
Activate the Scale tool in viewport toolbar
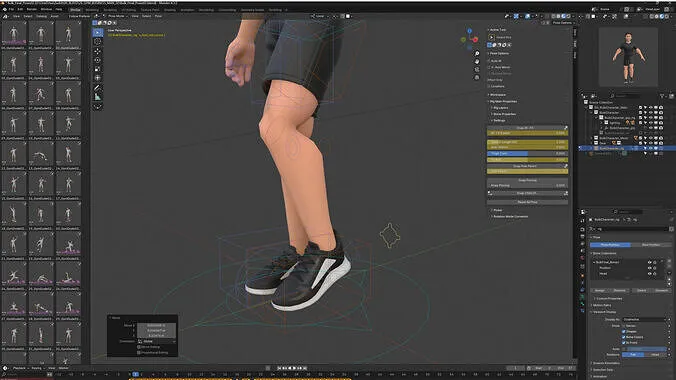98,69
